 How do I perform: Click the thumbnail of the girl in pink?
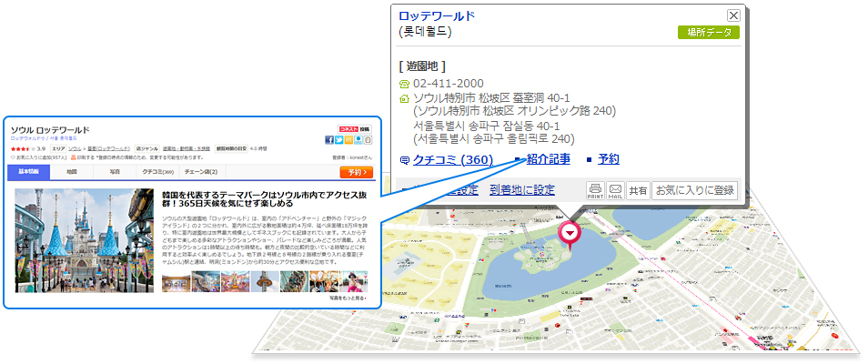(354, 281)
